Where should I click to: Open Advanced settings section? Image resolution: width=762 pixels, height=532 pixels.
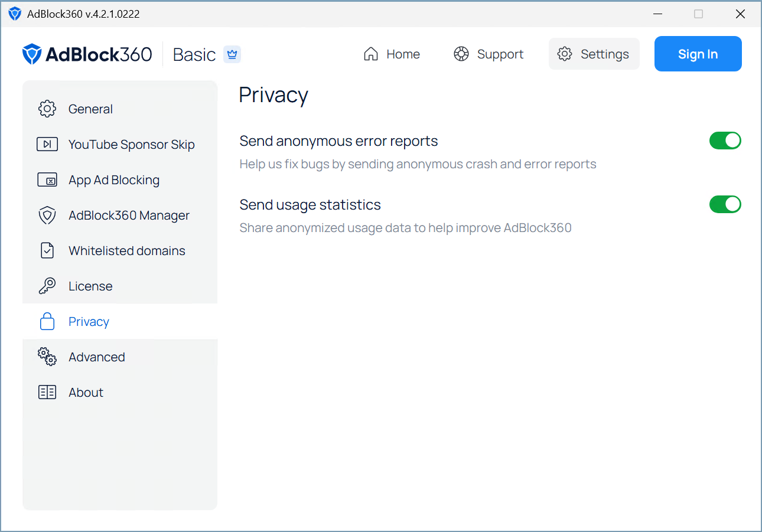(x=120, y=357)
